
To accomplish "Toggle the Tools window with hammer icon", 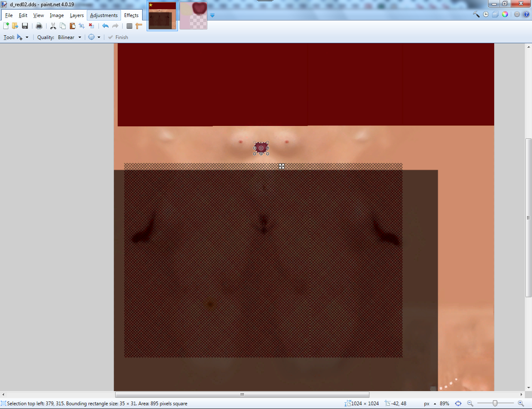I will click(x=476, y=14).
